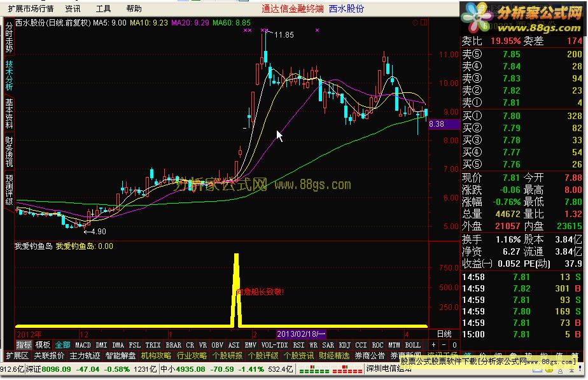Screen dimensions: 588x380
Task: Open the 智能解盘 tab
Action: [x=120, y=356]
